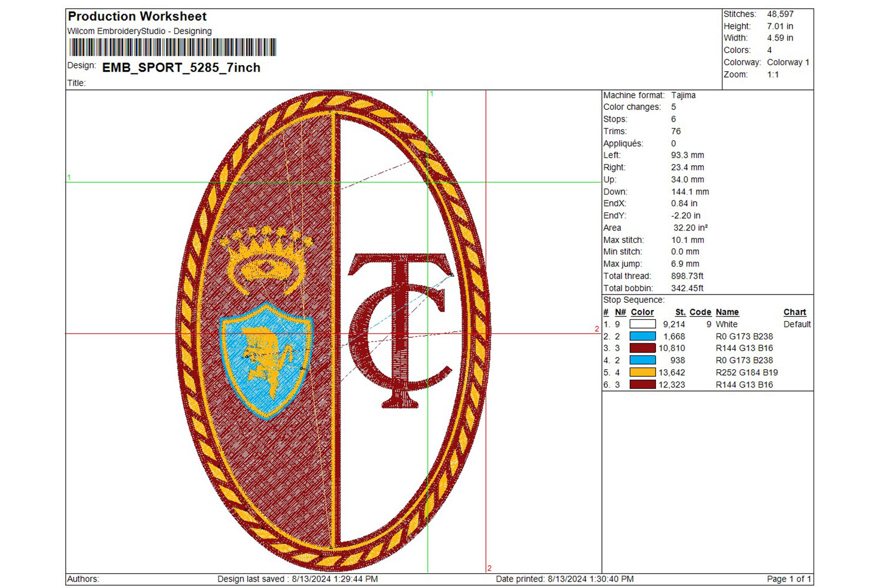Click the TC monogram in the design
Screen dimensions: 883x588
401,329
